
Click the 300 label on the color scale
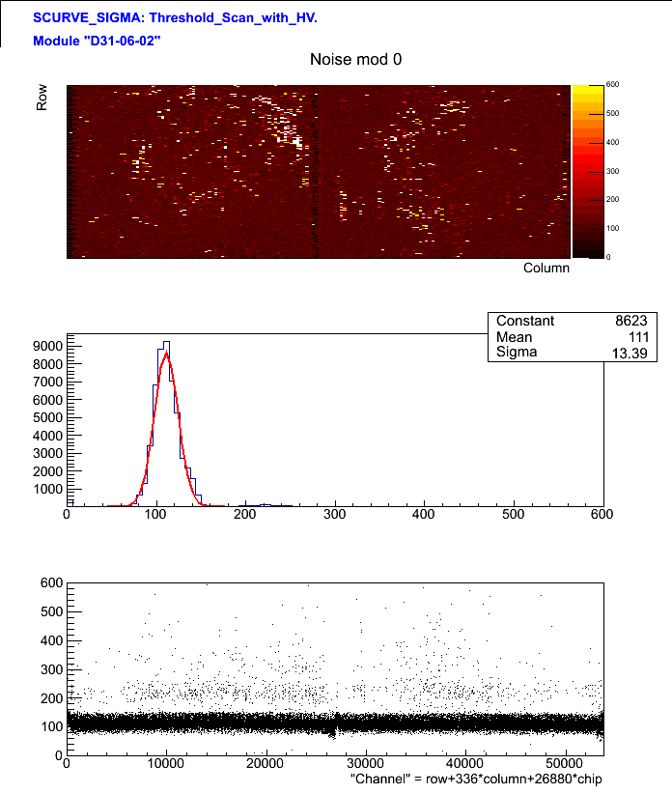click(x=612, y=171)
